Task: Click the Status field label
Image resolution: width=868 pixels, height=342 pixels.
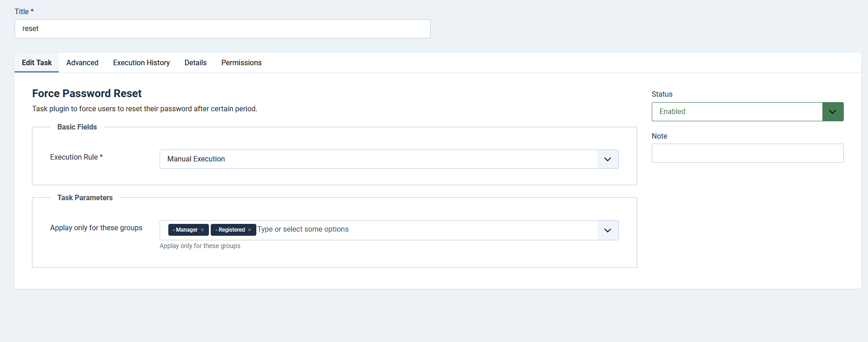Action: [662, 94]
